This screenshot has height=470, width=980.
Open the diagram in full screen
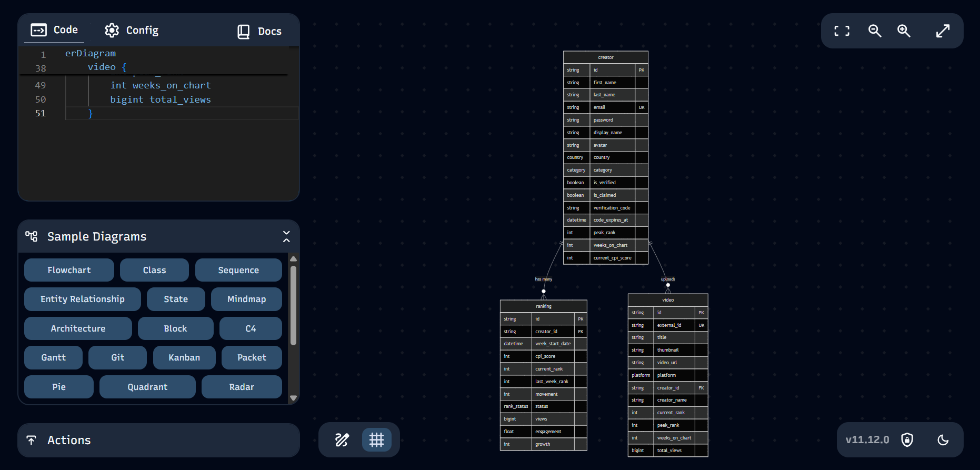(x=943, y=31)
